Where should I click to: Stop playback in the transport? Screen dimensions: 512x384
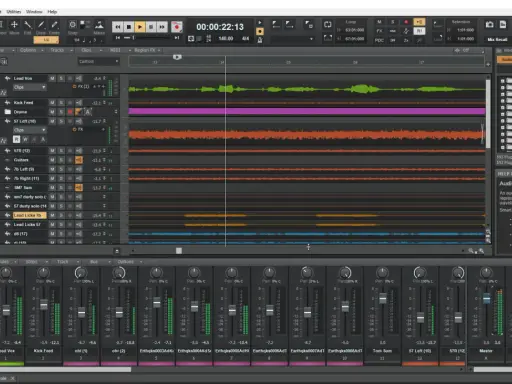tap(129, 27)
